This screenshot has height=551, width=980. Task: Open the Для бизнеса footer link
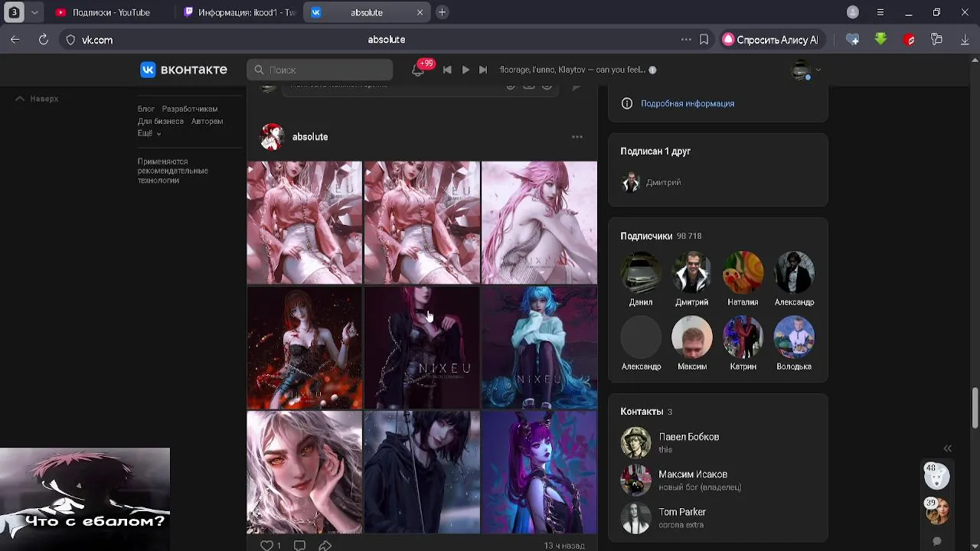click(161, 121)
